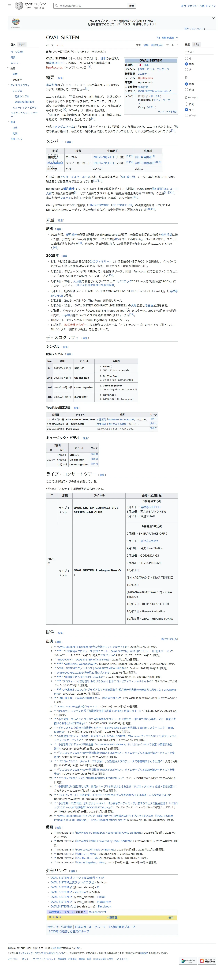Click the language translate icon

(x=158, y=38)
